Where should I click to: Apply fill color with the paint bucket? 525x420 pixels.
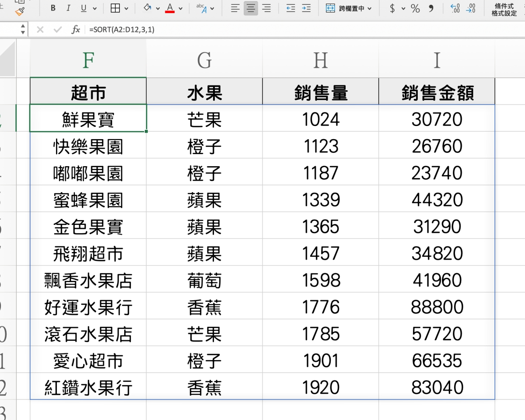[x=147, y=8]
